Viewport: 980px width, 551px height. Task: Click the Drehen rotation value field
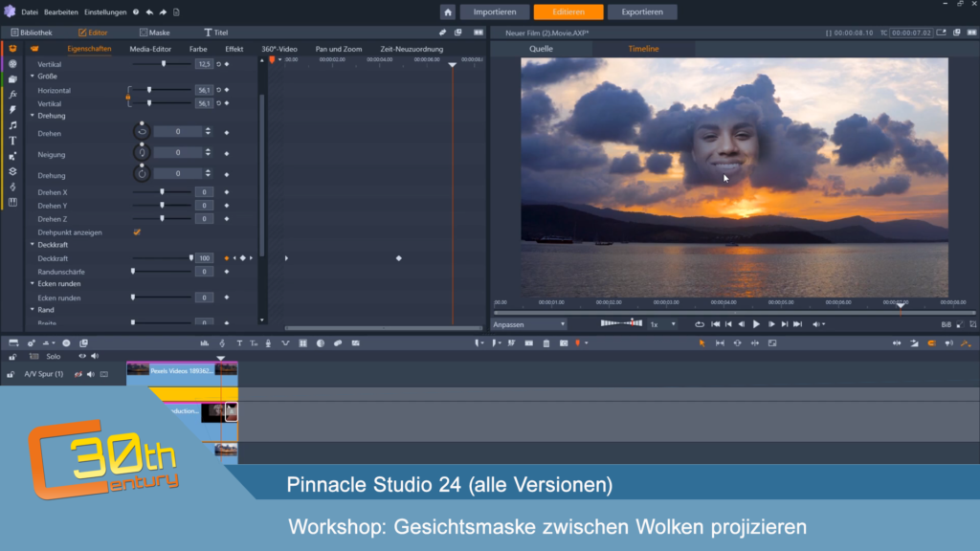click(177, 132)
